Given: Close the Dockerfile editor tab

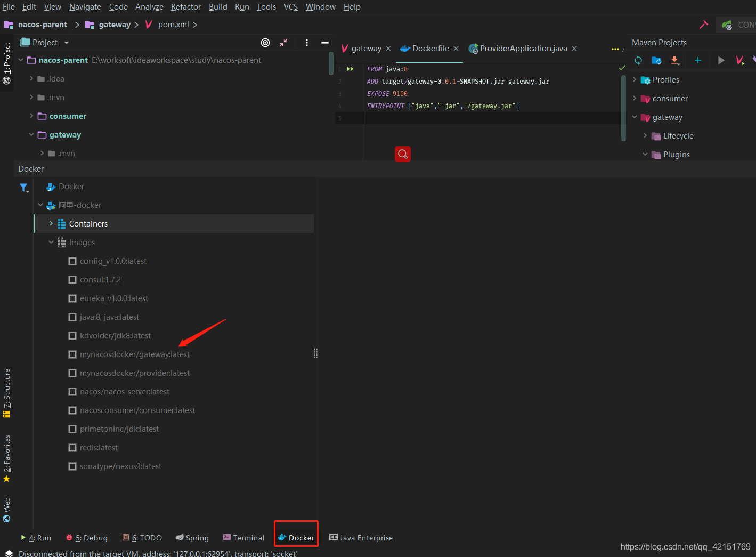Looking at the screenshot, I should 456,49.
